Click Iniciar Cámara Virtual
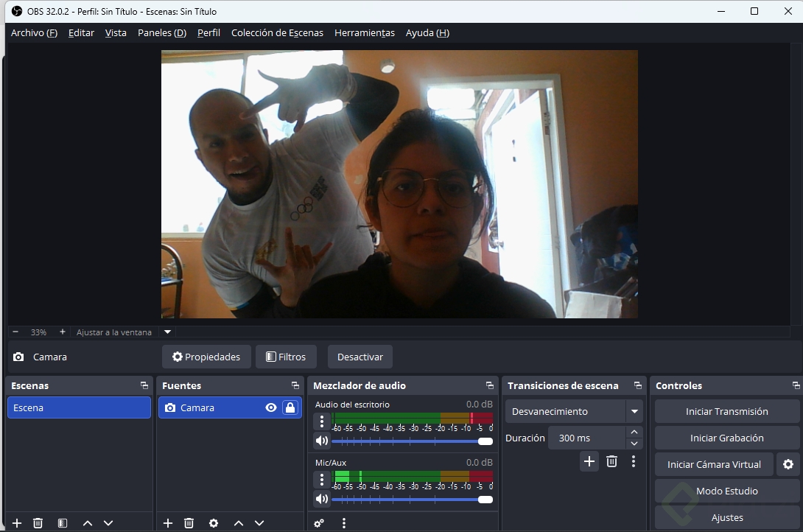Viewport: 803px width, 532px height. (714, 464)
